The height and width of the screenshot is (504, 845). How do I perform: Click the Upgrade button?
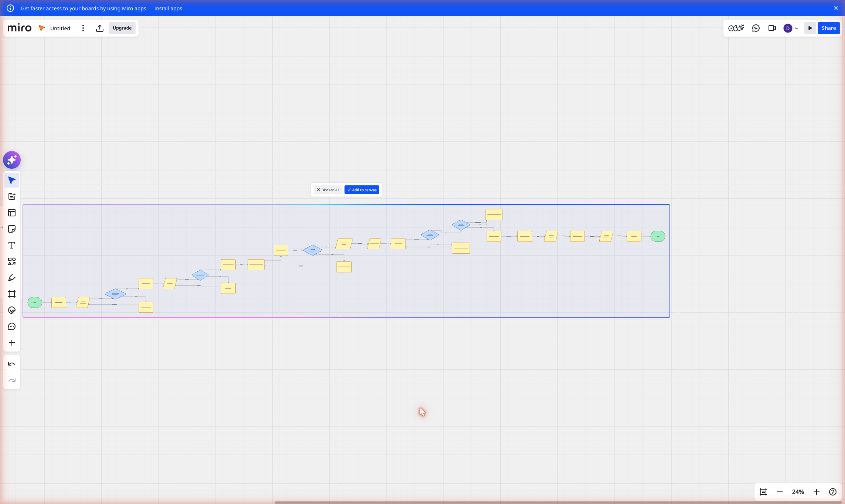[x=122, y=28]
